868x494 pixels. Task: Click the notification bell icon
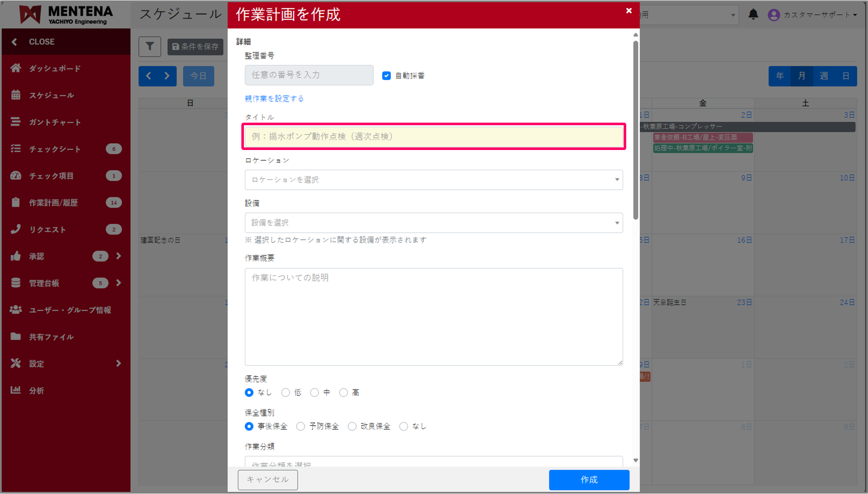point(753,14)
